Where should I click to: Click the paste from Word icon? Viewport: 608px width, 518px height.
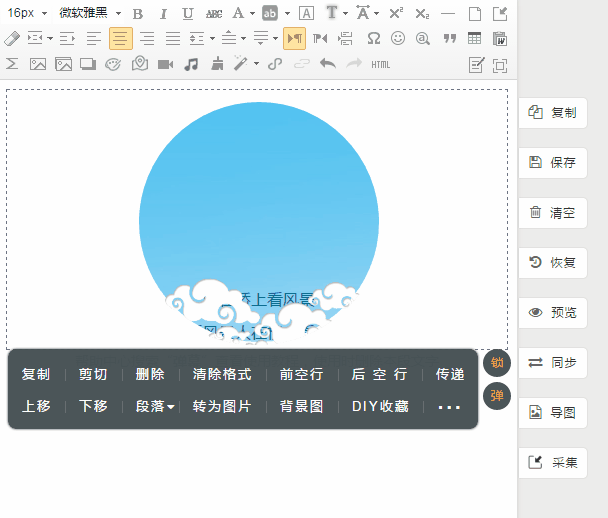tap(500, 38)
